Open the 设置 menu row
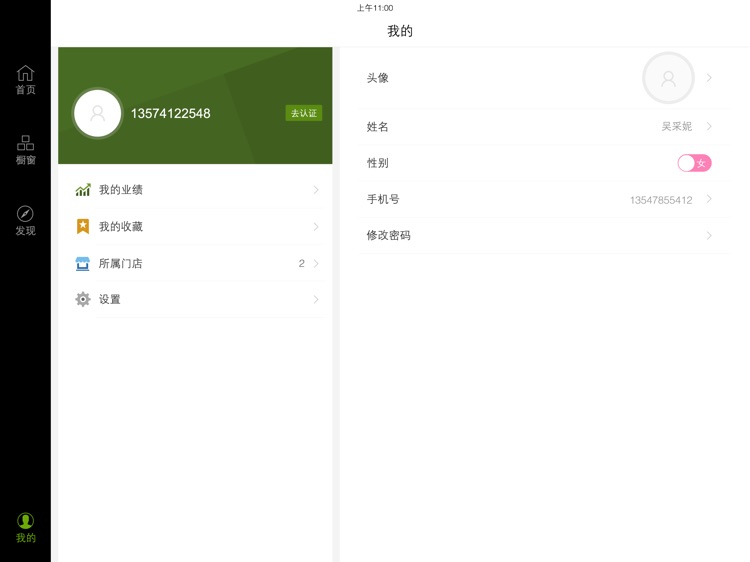 pos(197,299)
